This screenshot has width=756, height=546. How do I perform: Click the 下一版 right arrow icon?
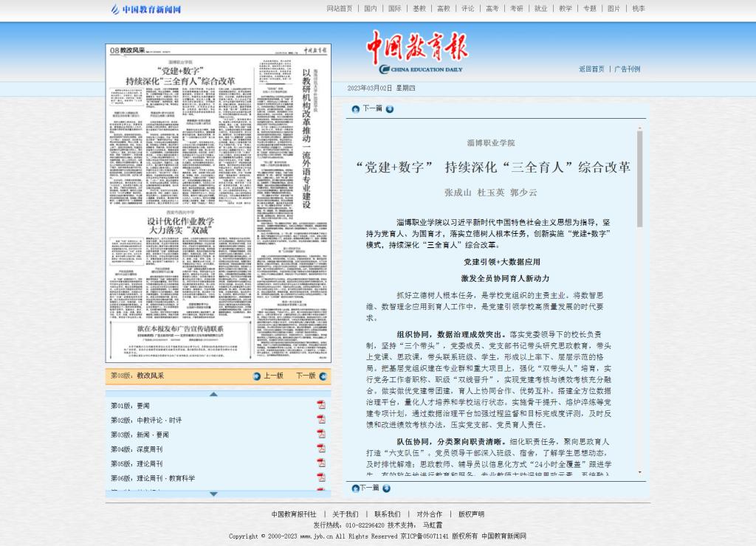[323, 376]
